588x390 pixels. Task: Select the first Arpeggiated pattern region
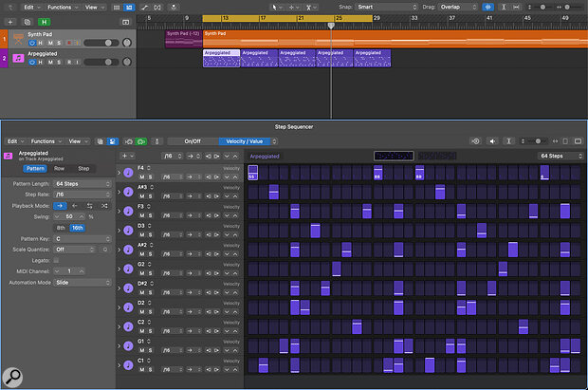[x=221, y=58]
